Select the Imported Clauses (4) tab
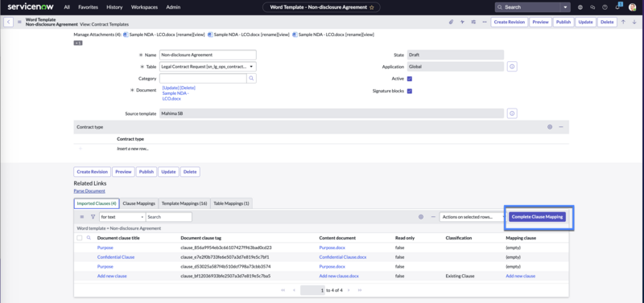Image resolution: width=644 pixels, height=303 pixels. click(97, 203)
